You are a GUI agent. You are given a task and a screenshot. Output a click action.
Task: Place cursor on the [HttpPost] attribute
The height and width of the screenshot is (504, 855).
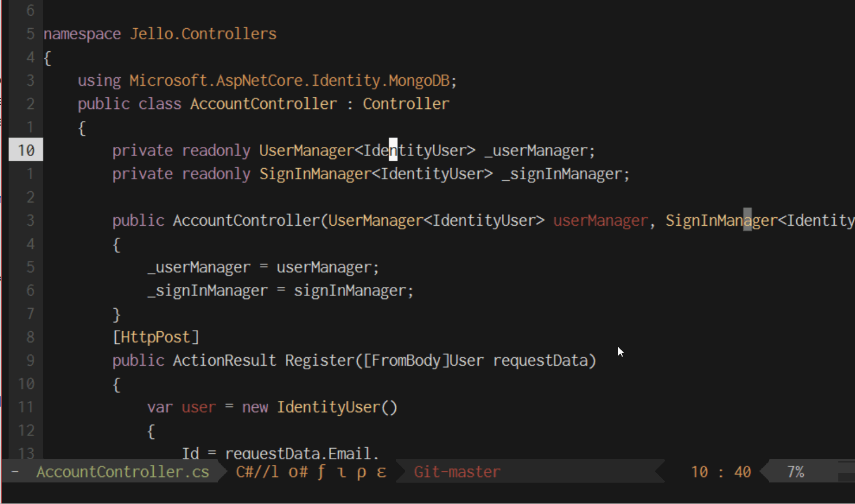156,337
